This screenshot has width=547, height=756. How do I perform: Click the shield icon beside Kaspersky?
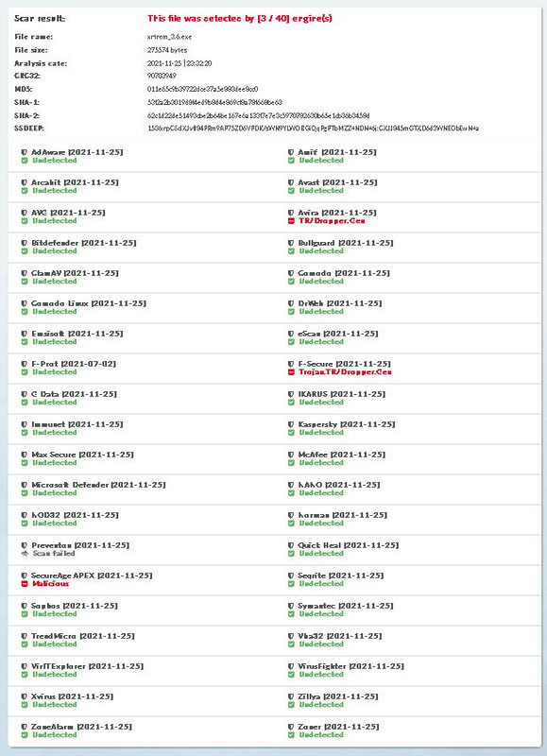click(291, 424)
